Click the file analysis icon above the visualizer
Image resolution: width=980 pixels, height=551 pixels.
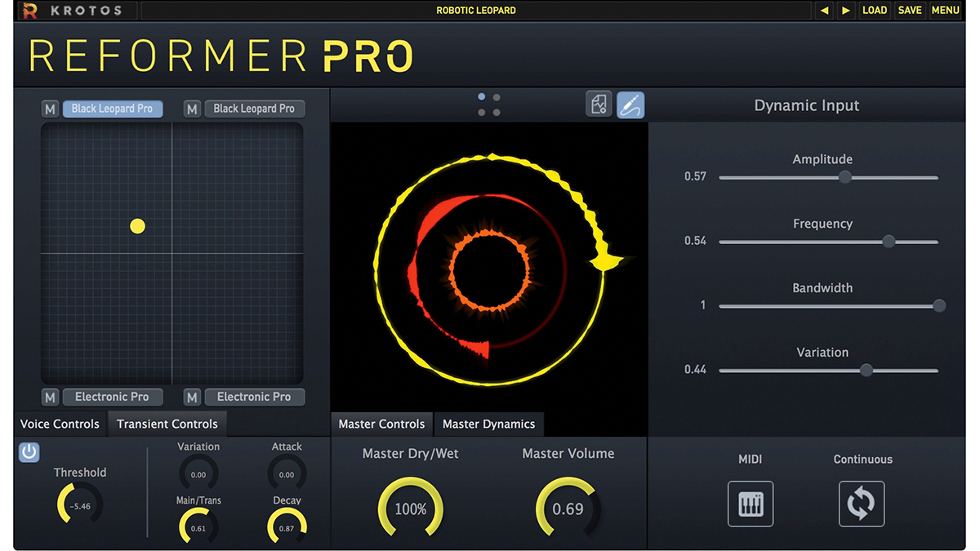(x=599, y=104)
